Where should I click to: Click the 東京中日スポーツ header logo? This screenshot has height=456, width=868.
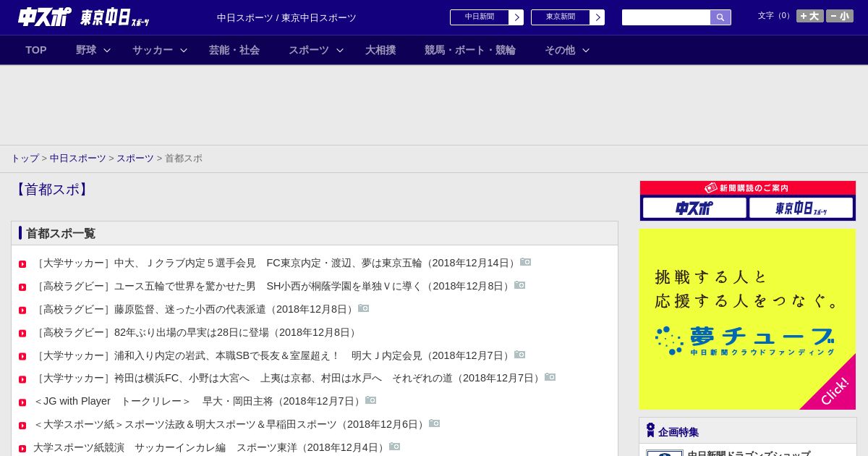(114, 17)
